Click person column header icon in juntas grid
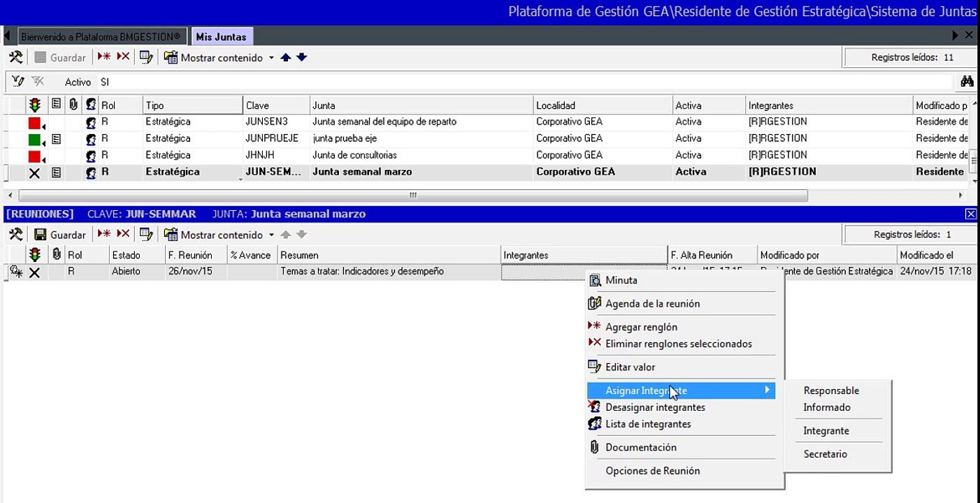980x503 pixels. 91,105
